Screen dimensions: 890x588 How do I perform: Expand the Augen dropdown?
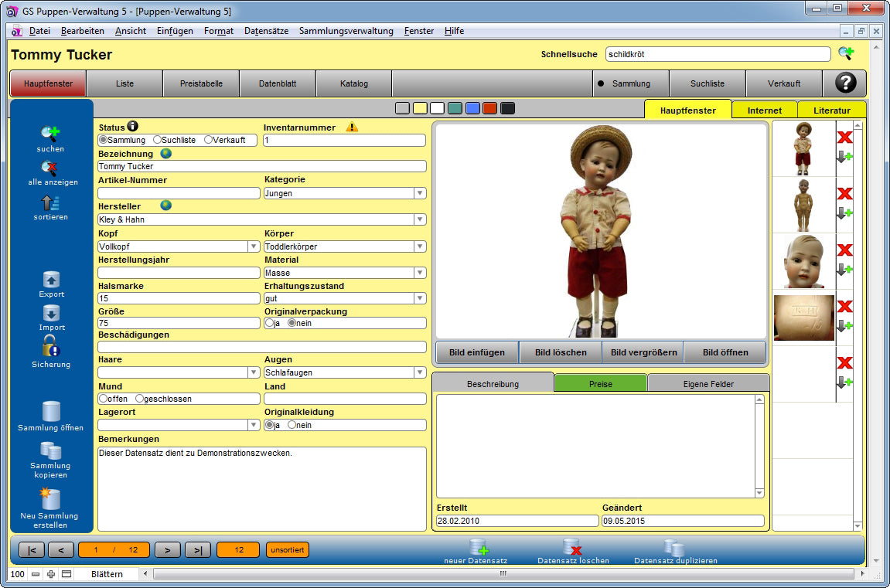420,372
